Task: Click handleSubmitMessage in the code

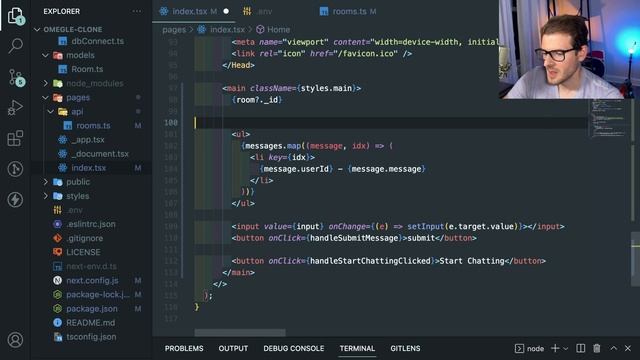Action: pyautogui.click(x=353, y=238)
